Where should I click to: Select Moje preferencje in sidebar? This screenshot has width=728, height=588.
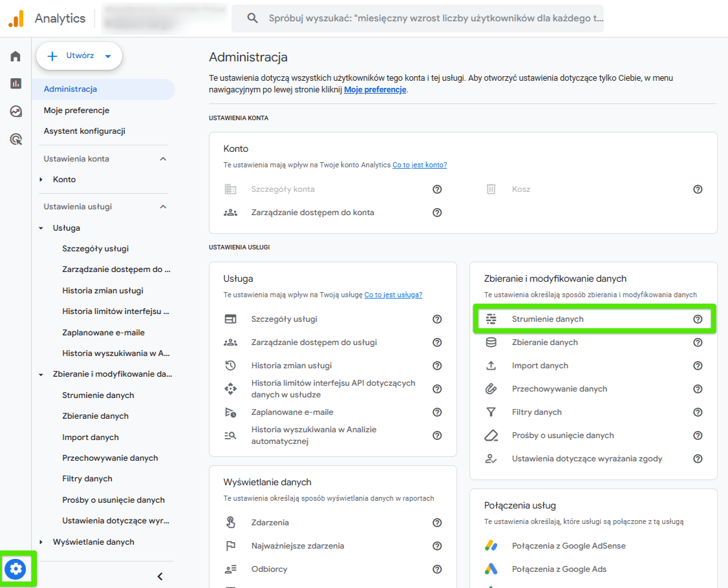[76, 110]
